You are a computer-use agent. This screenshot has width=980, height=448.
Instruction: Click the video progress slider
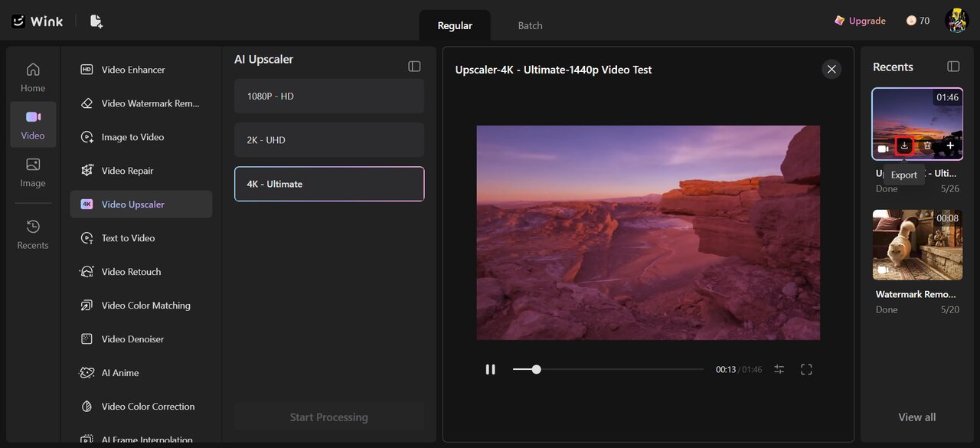point(608,369)
